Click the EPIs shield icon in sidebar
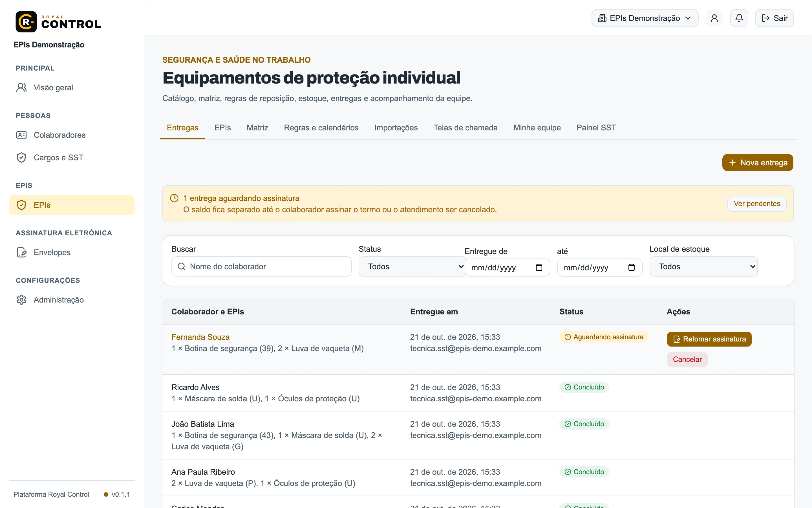This screenshot has height=508, width=812. [21, 205]
